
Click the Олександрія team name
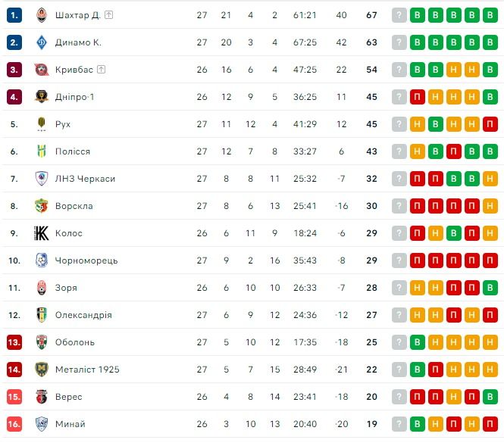[83, 315]
